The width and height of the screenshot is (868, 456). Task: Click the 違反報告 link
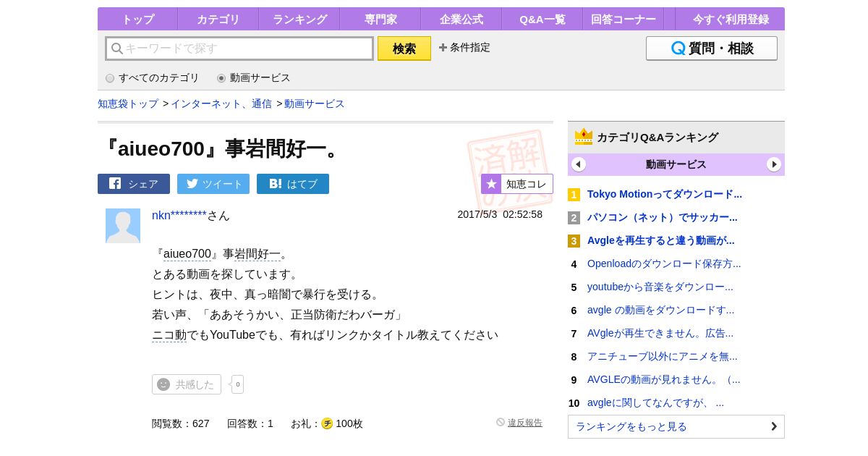(x=525, y=423)
